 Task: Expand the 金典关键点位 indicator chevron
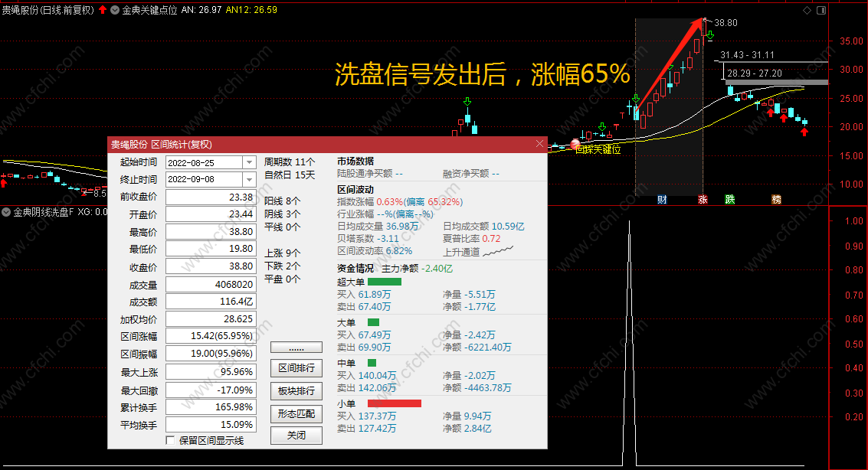click(115, 10)
